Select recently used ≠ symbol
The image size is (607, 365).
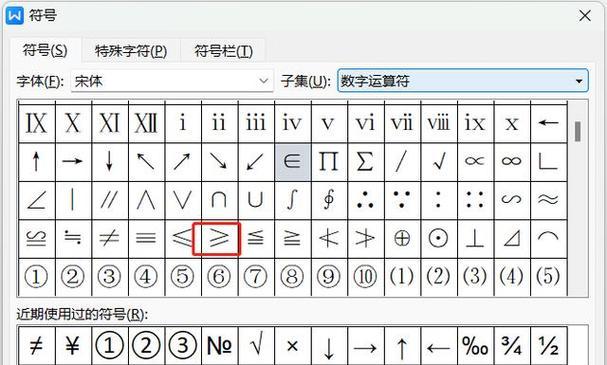36,345
